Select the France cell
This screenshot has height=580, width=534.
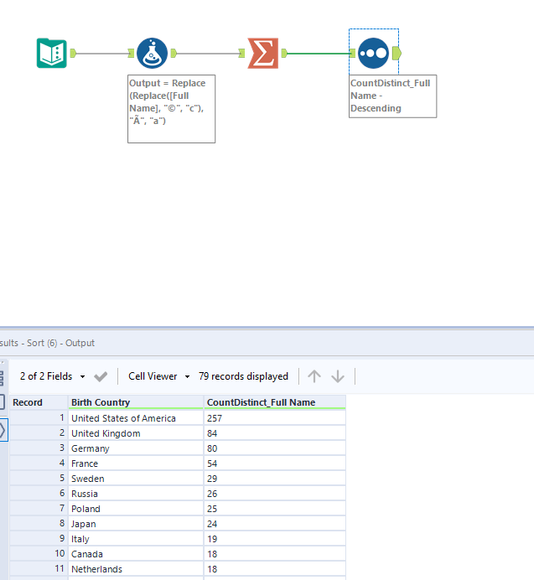[136, 463]
